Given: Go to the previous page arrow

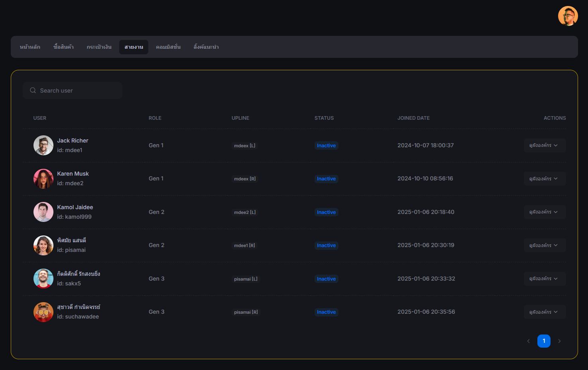Looking at the screenshot, I should click(529, 341).
